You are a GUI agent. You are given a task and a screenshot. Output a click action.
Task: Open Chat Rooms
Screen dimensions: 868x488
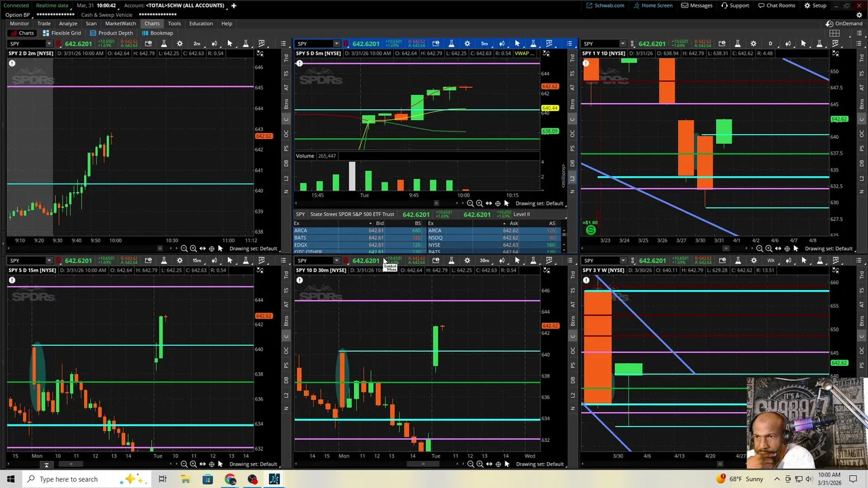coord(776,5)
